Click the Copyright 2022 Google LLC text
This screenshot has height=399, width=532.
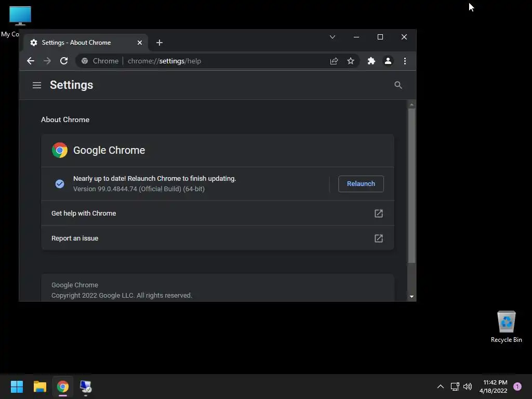point(122,296)
